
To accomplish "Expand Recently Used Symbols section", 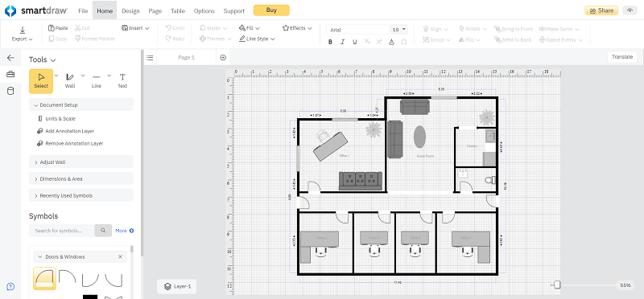I will click(x=81, y=195).
